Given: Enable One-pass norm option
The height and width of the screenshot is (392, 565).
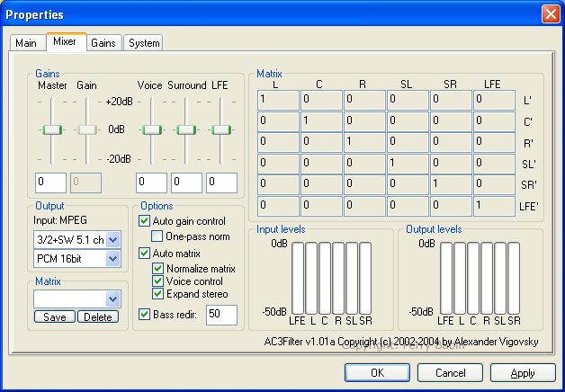Looking at the screenshot, I should (x=157, y=236).
